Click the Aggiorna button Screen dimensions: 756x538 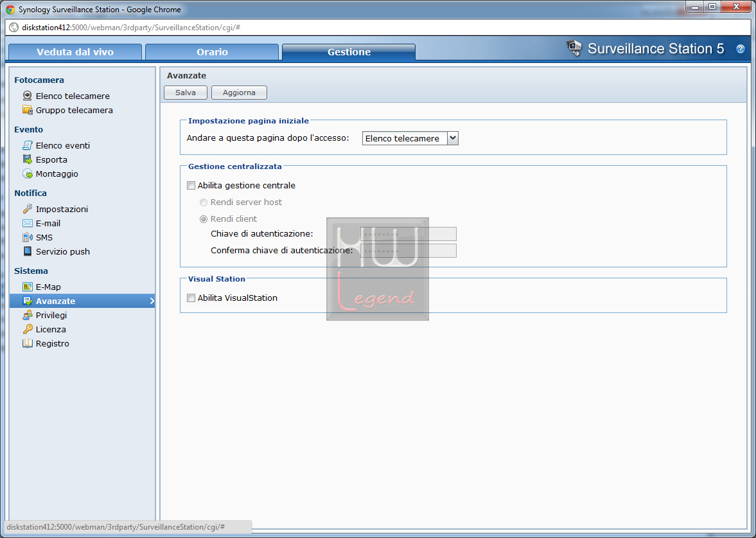[239, 93]
